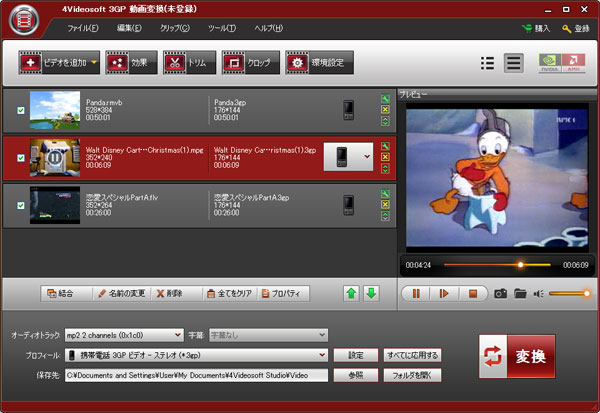Viewport: 600px width, 413px height.
Task: Select the クロップ crop tool
Action: [251, 62]
